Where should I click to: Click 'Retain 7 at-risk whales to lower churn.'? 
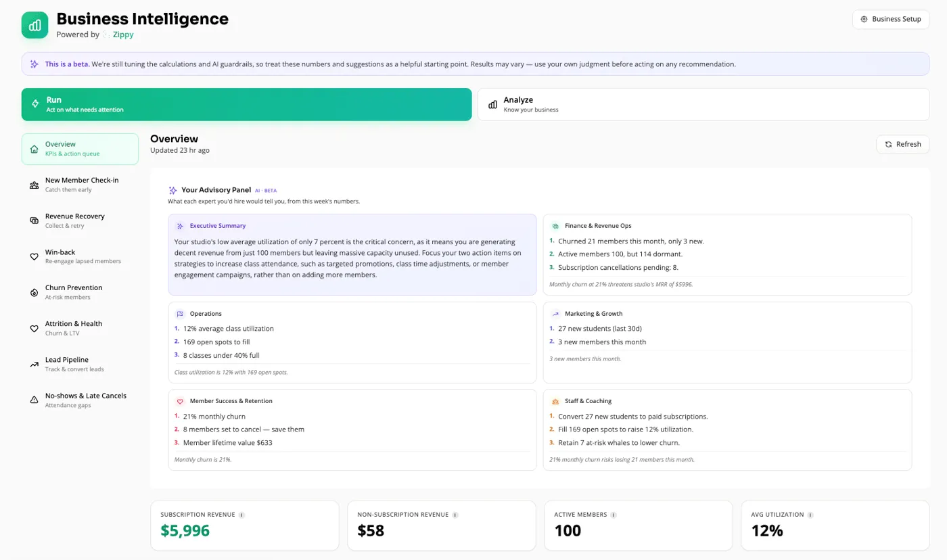(619, 443)
